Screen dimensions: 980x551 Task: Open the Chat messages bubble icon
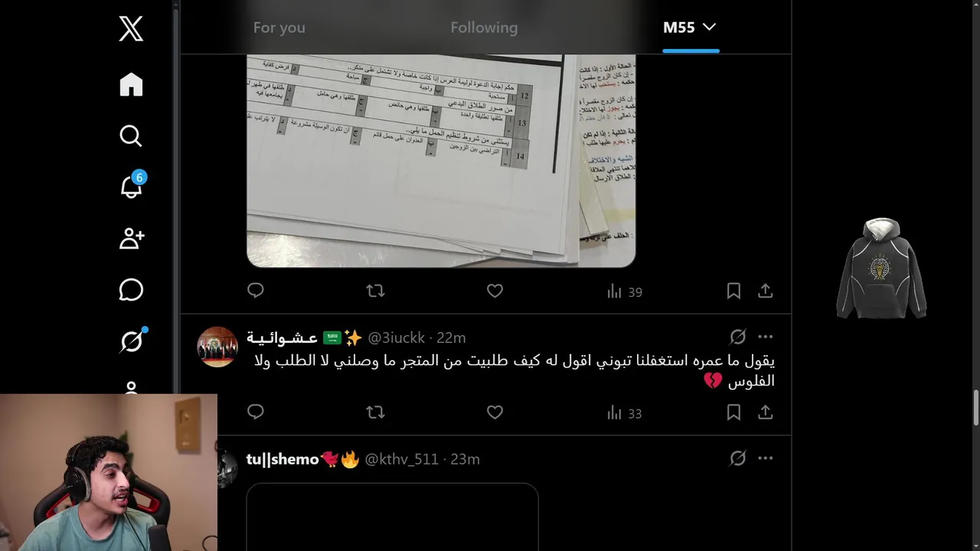131,290
